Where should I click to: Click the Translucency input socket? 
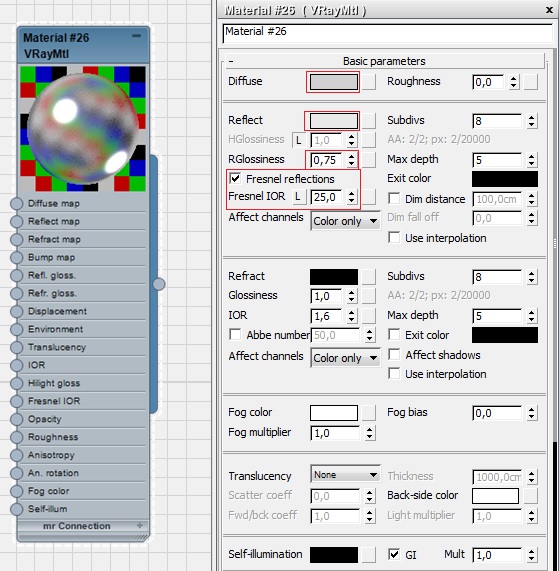tap(16, 347)
